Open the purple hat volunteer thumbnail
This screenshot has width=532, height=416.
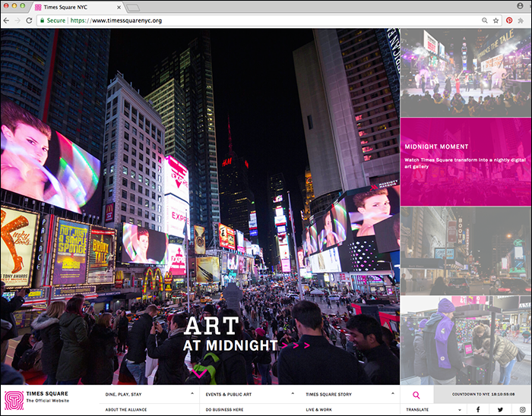click(x=465, y=340)
